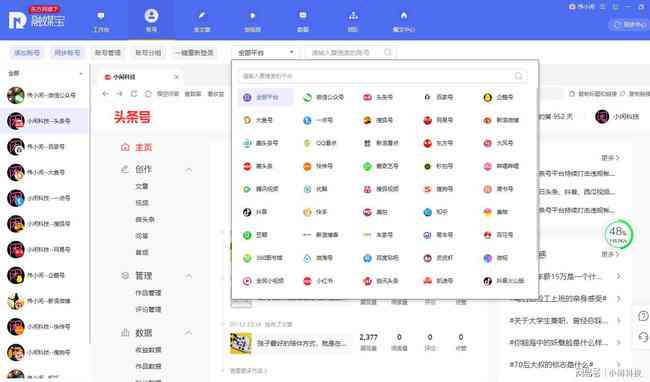The height and width of the screenshot is (382, 650).
Task: Choose 知乎 platform in the popup
Action: (436, 212)
